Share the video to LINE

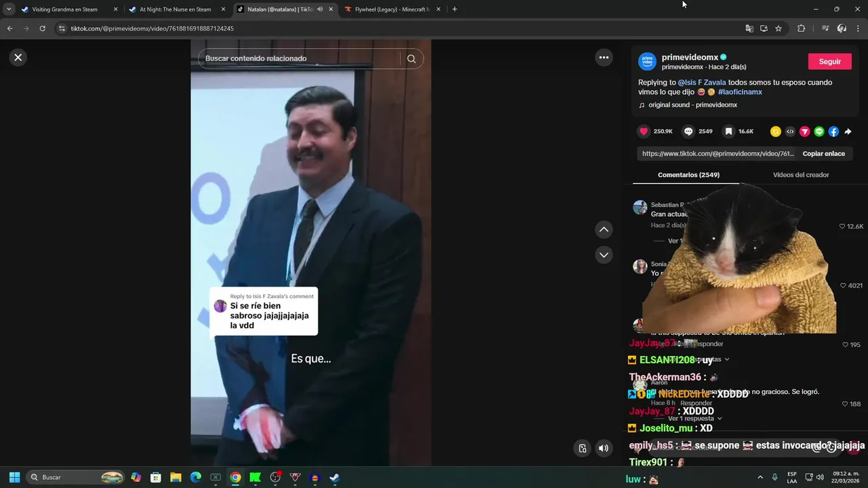point(819,131)
